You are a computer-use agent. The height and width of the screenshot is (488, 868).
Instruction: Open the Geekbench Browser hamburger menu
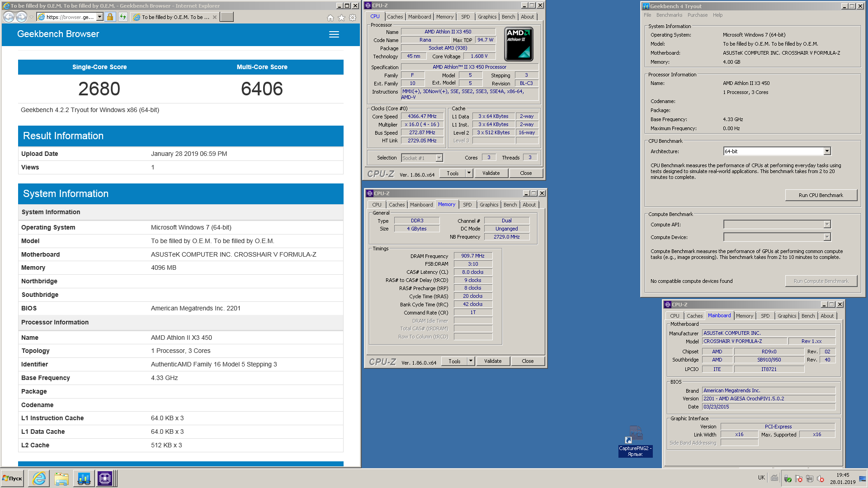[334, 34]
